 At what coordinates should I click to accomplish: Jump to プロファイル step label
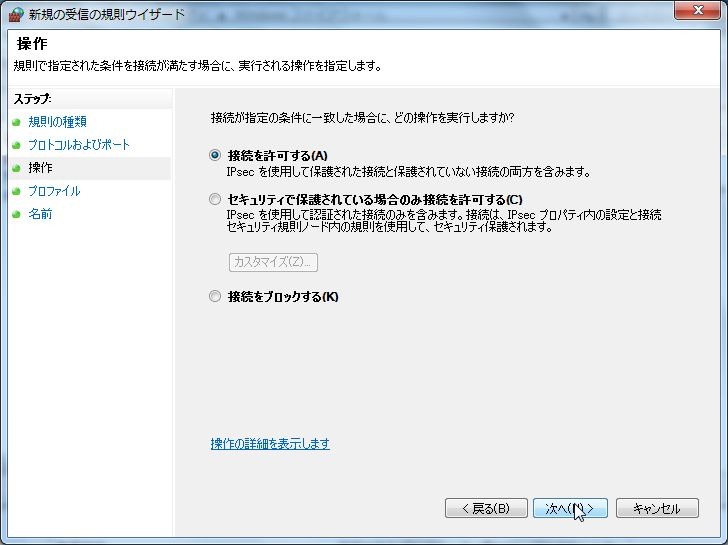point(54,191)
